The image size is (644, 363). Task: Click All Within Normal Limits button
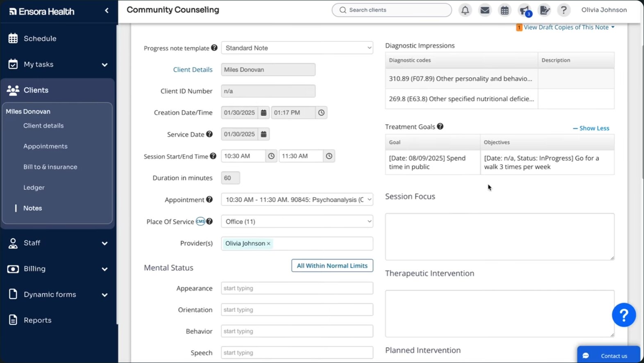[x=332, y=266]
